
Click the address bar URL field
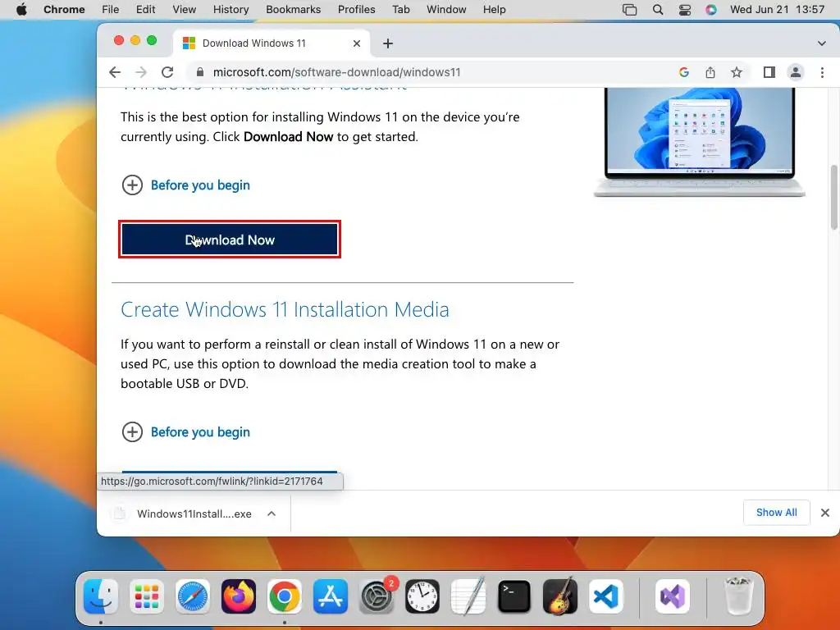pyautogui.click(x=428, y=72)
